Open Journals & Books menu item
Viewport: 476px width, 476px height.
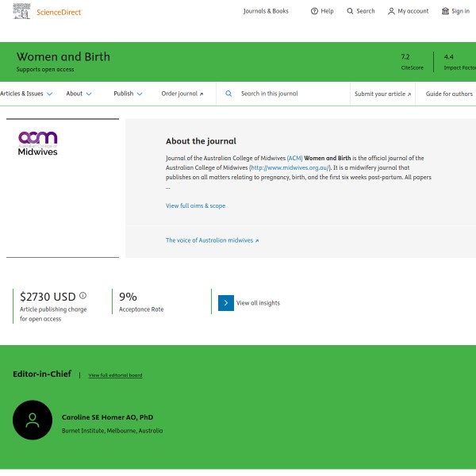point(266,11)
